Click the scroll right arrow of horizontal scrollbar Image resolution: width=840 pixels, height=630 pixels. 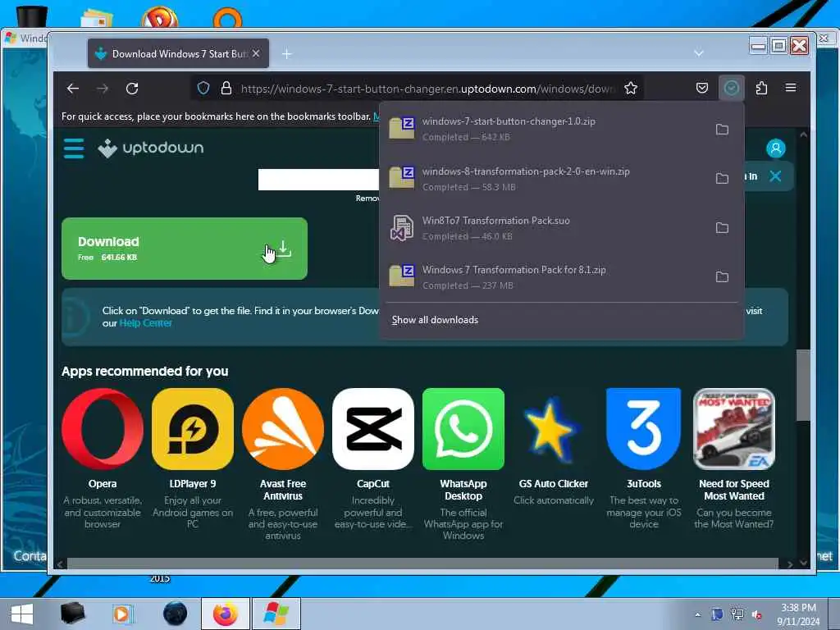click(x=790, y=564)
